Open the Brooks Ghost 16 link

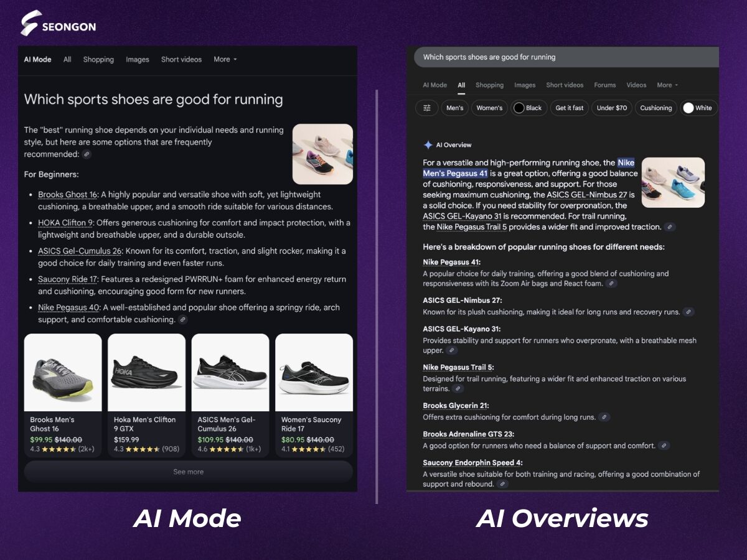(x=67, y=195)
